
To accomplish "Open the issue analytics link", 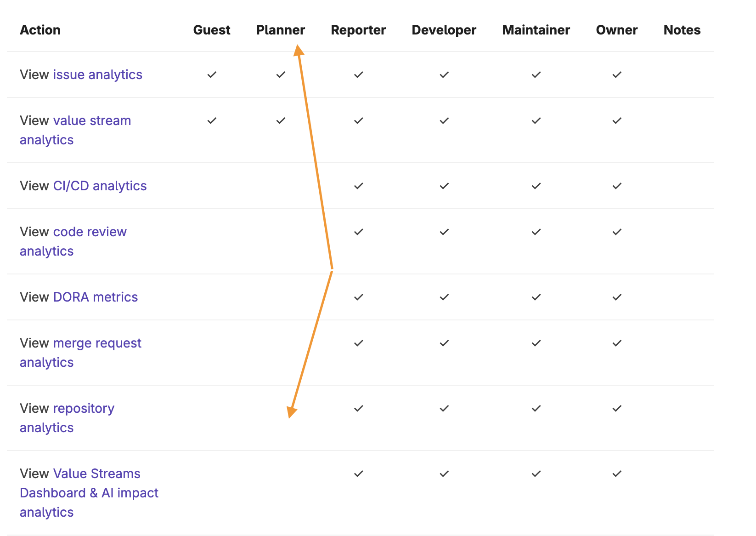I will pyautogui.click(x=97, y=74).
